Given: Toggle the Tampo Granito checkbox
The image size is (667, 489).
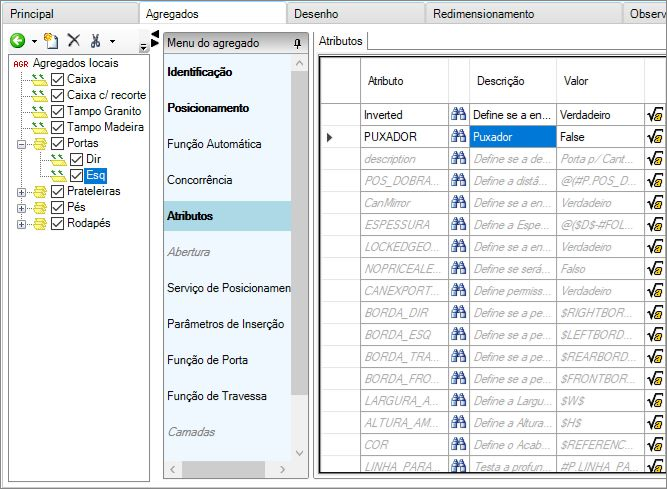Looking at the screenshot, I should 57,111.
